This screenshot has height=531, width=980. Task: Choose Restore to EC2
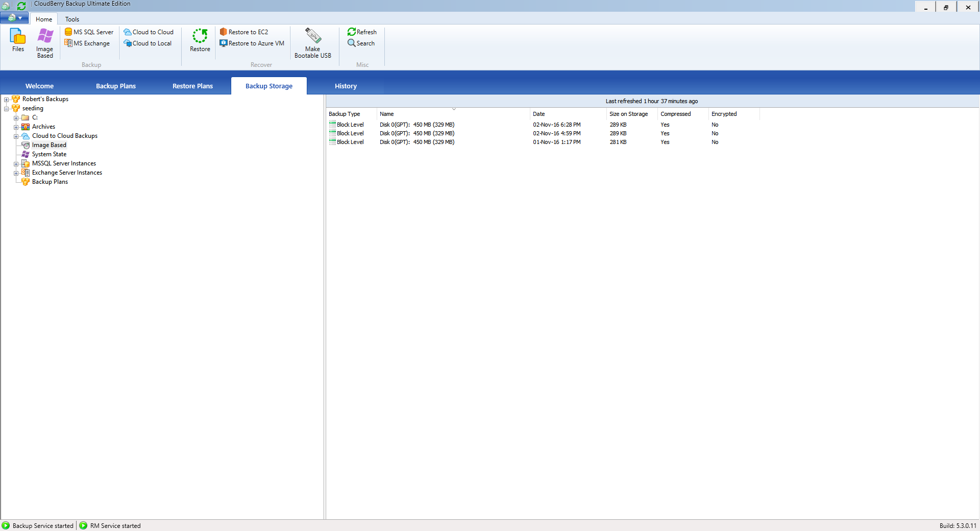coord(244,32)
